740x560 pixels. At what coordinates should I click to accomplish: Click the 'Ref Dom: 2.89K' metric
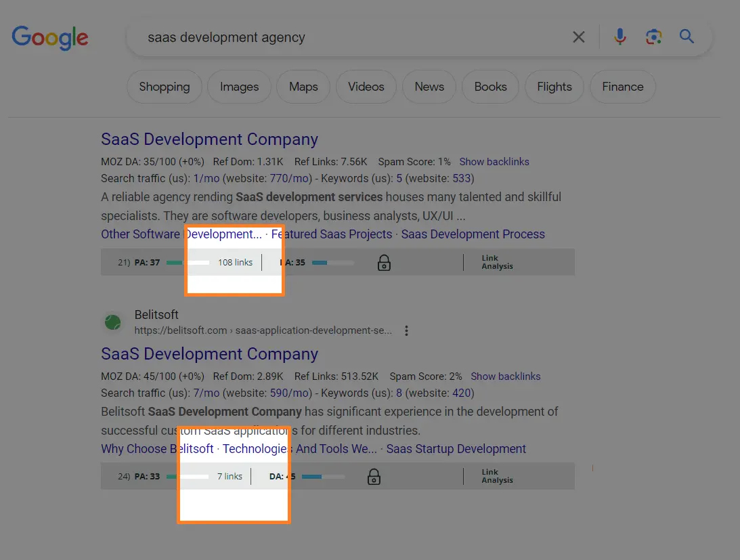pyautogui.click(x=248, y=376)
